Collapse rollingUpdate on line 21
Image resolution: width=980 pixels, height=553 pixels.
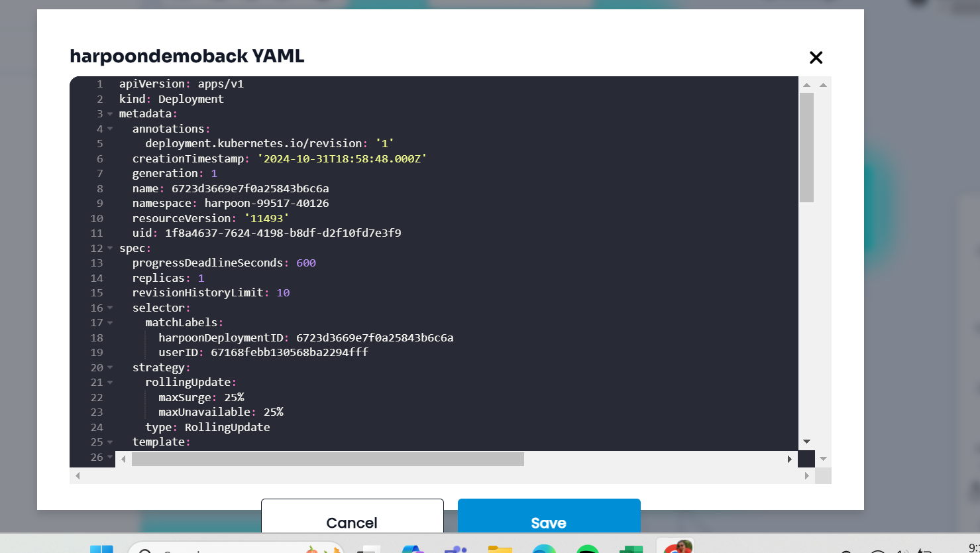110,383
